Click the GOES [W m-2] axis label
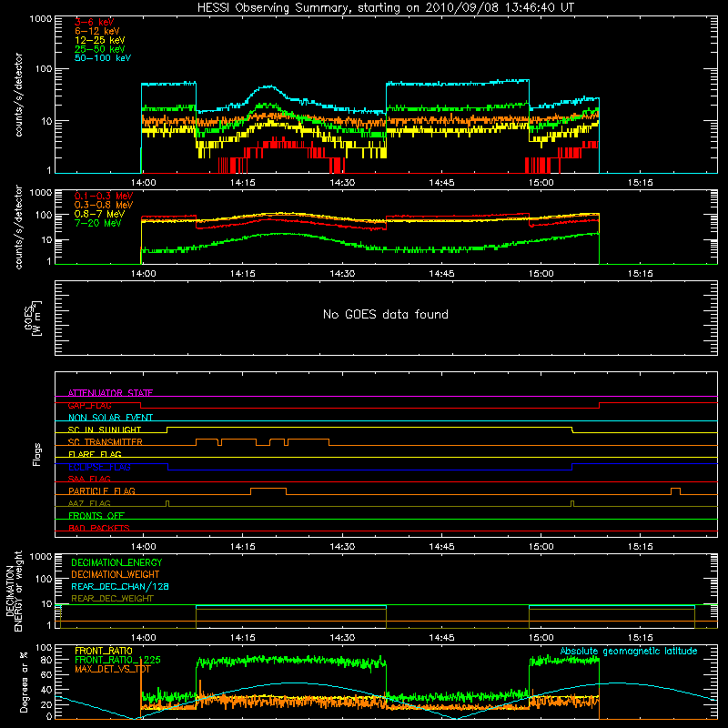Viewport: 728px width, 728px height. tap(33, 318)
